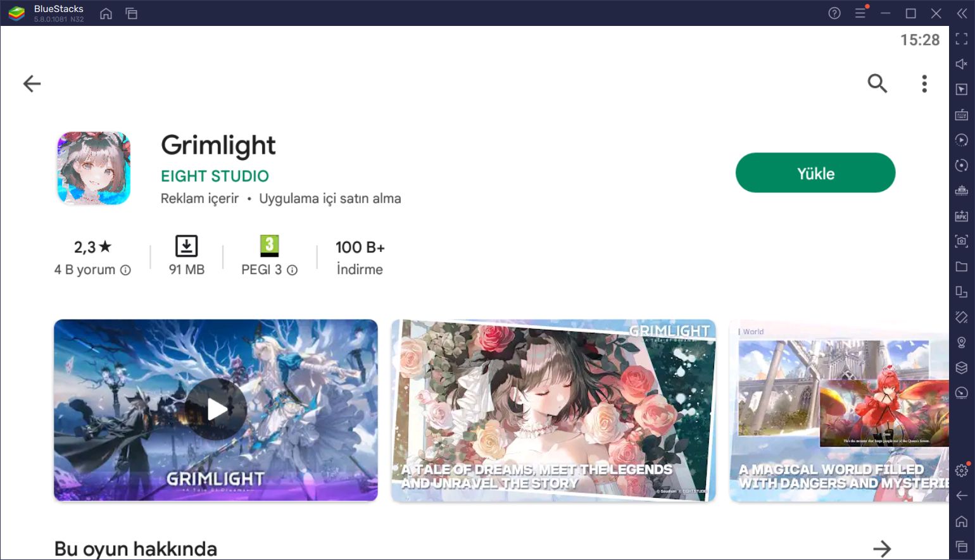Click the Reklam içerir label
975x560 pixels.
[199, 199]
